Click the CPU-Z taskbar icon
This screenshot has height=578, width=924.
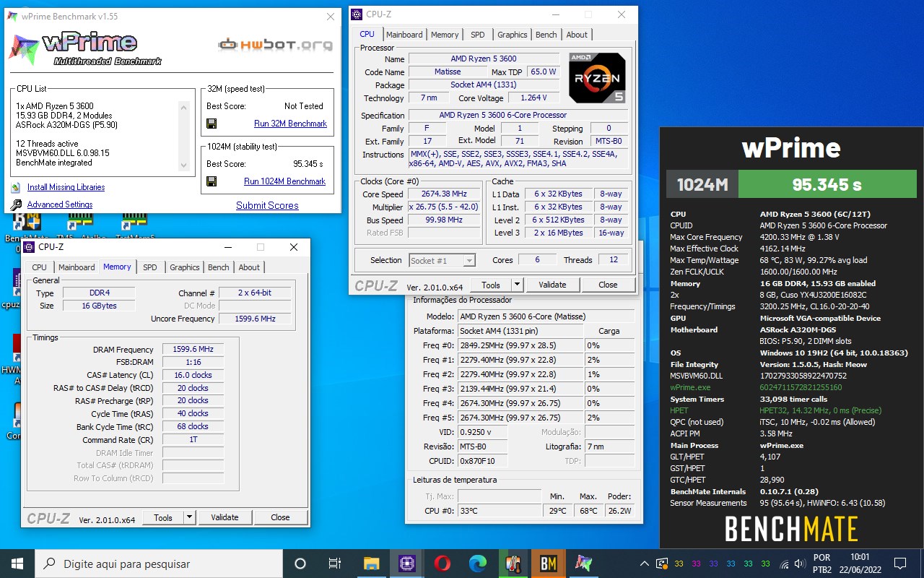point(406,564)
